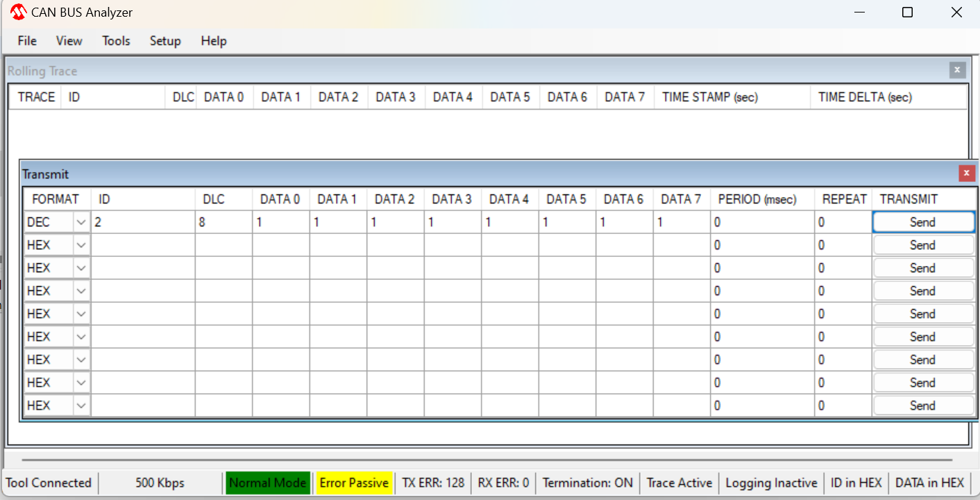Close the Rolling Trace panel
This screenshot has width=980, height=500.
tap(958, 69)
